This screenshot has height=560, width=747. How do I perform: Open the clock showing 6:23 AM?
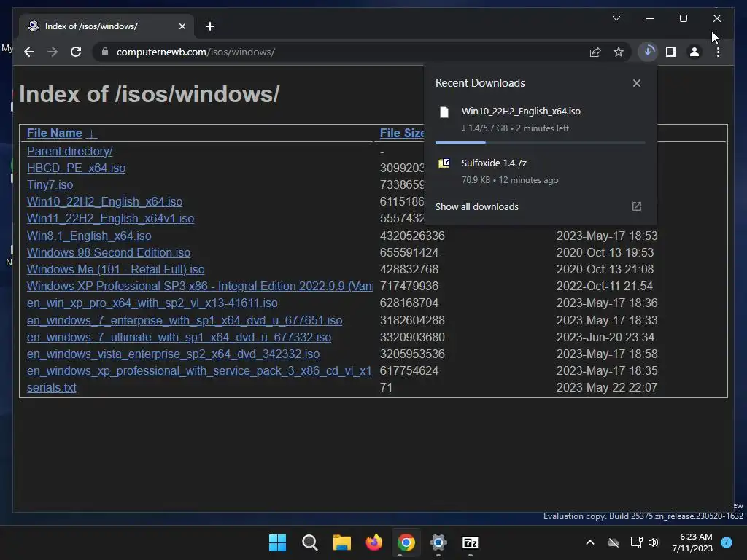point(692,542)
